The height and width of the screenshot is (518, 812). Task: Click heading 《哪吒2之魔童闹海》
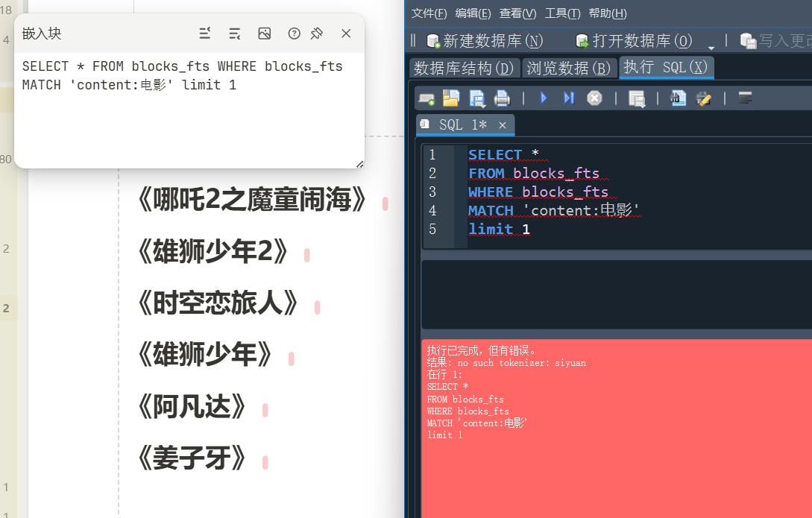click(x=252, y=200)
